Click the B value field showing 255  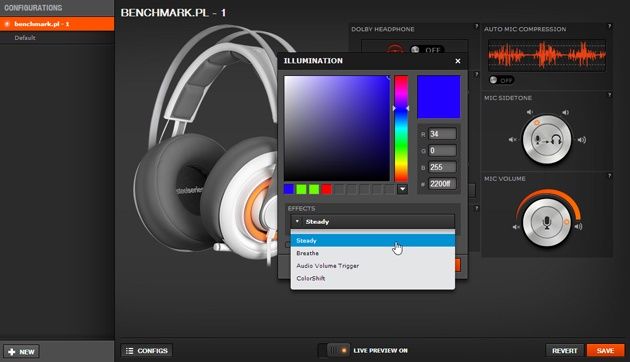[442, 167]
